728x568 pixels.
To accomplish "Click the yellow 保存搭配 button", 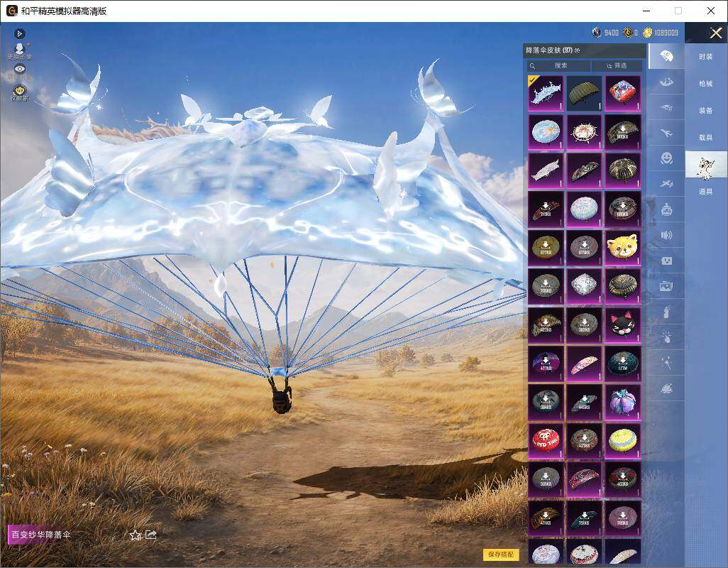I will tap(501, 554).
